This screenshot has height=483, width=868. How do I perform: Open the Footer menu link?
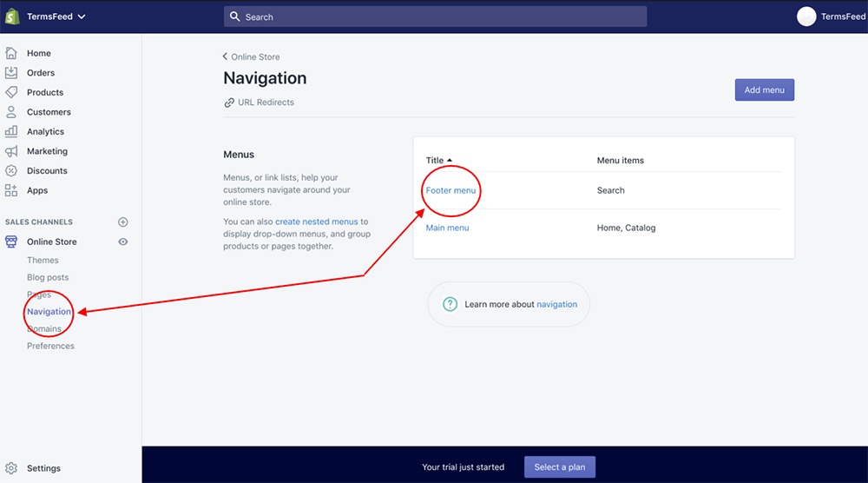pyautogui.click(x=450, y=190)
